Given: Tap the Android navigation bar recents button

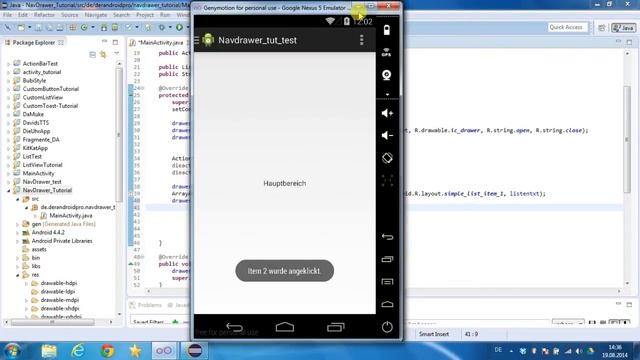Looking at the screenshot, I should pyautogui.click(x=336, y=327).
